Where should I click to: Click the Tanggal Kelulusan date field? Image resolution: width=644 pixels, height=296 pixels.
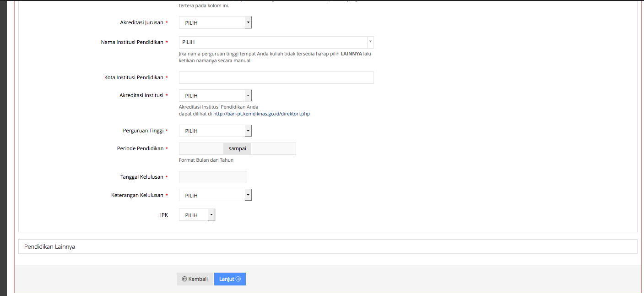[213, 177]
